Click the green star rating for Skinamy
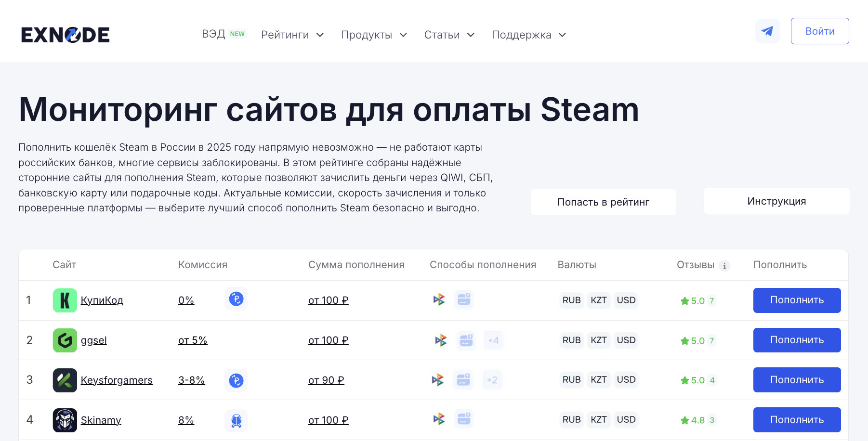The image size is (868, 441). (x=684, y=420)
